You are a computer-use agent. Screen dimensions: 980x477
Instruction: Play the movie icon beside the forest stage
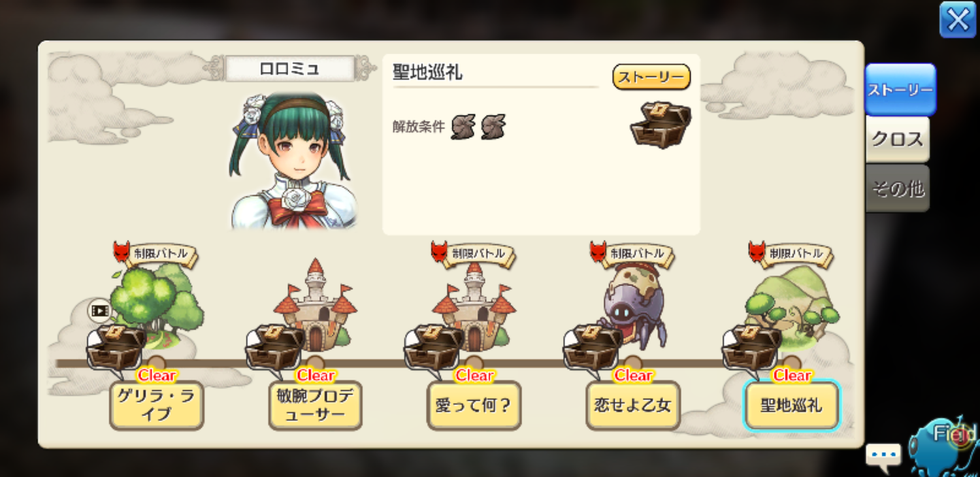coord(99,311)
